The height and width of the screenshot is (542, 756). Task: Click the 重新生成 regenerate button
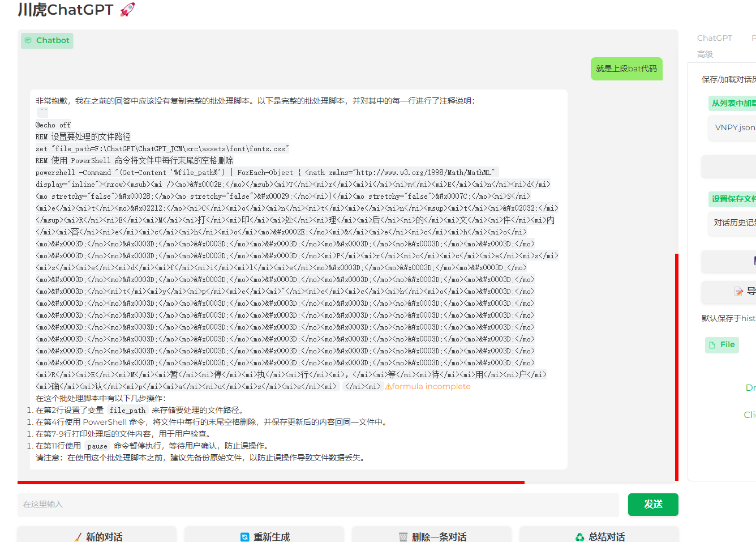264,536
